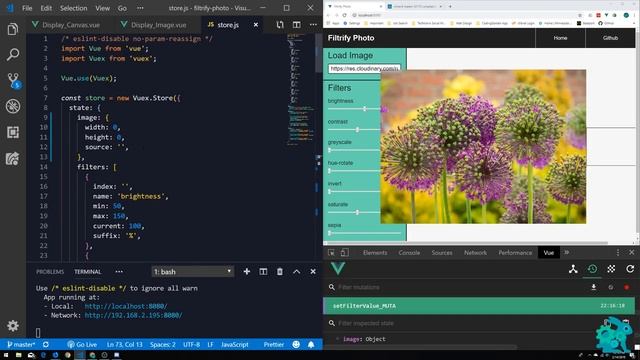Screen dimensions: 640x360
Task: Click the Open Changes icon in editor toolbar
Action: [280, 25]
